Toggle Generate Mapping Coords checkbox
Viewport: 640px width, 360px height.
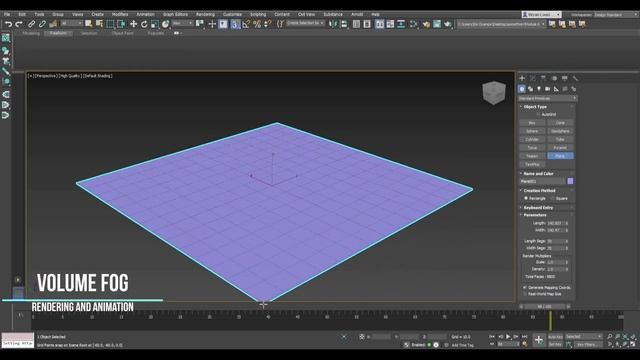[x=525, y=288]
